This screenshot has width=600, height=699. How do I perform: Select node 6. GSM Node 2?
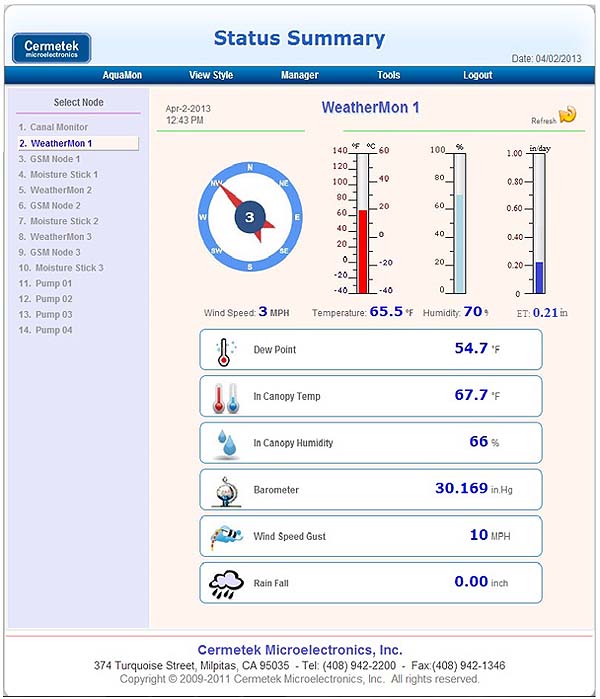tap(49, 206)
